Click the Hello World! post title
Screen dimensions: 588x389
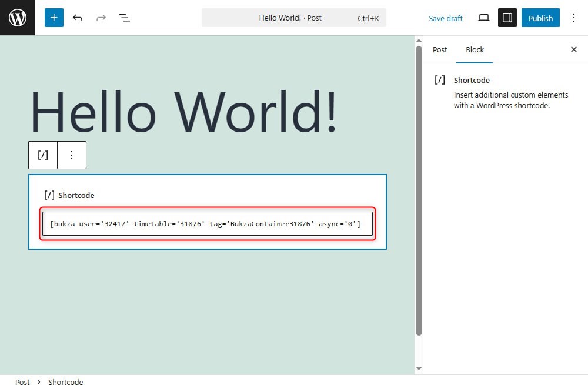click(x=183, y=112)
